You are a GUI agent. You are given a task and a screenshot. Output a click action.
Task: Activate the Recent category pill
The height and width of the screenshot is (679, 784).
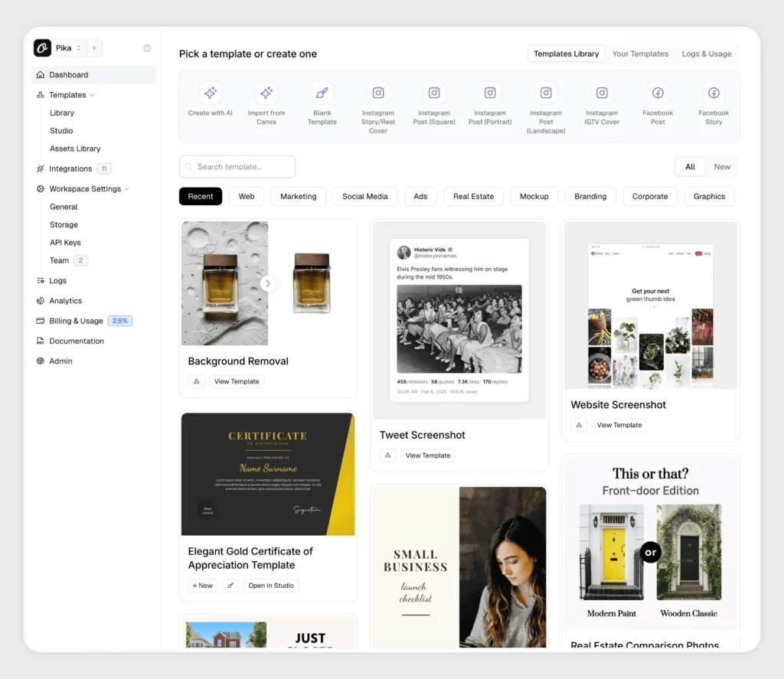tap(200, 196)
